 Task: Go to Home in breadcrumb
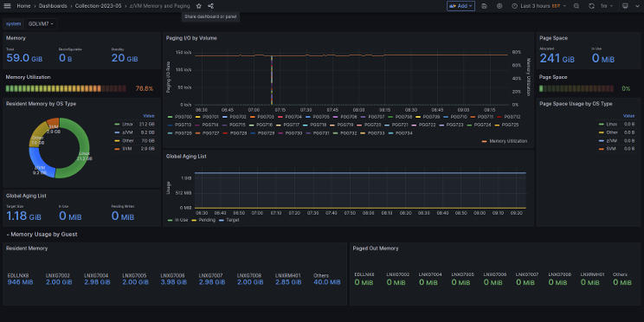[x=23, y=6]
